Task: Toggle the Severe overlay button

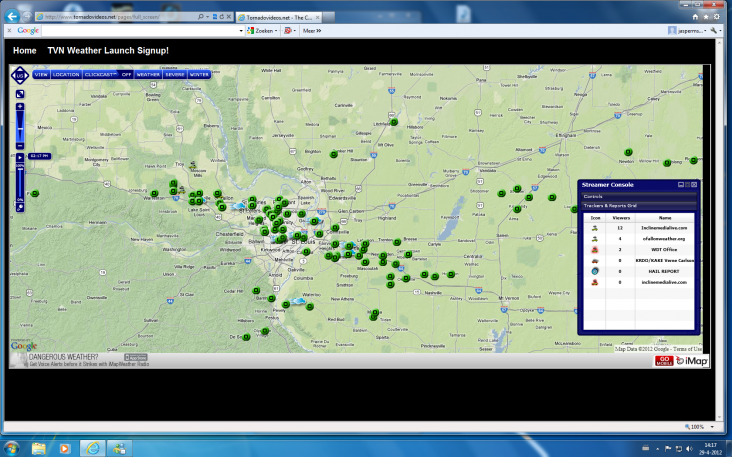Action: coord(174,74)
